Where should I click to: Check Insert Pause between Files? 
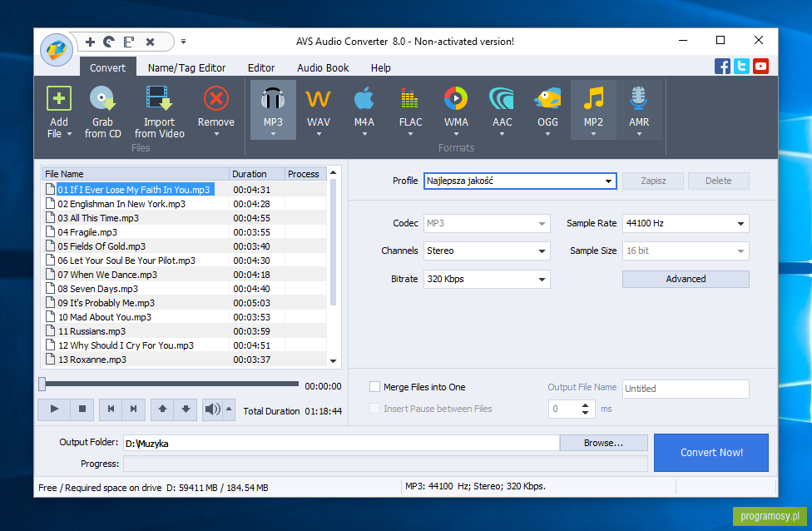click(x=374, y=408)
